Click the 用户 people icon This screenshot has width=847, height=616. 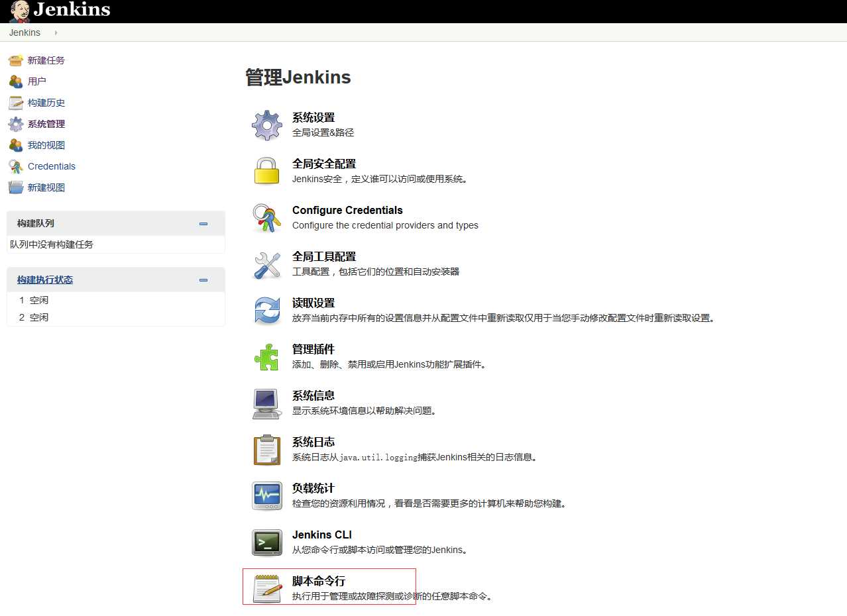point(16,81)
